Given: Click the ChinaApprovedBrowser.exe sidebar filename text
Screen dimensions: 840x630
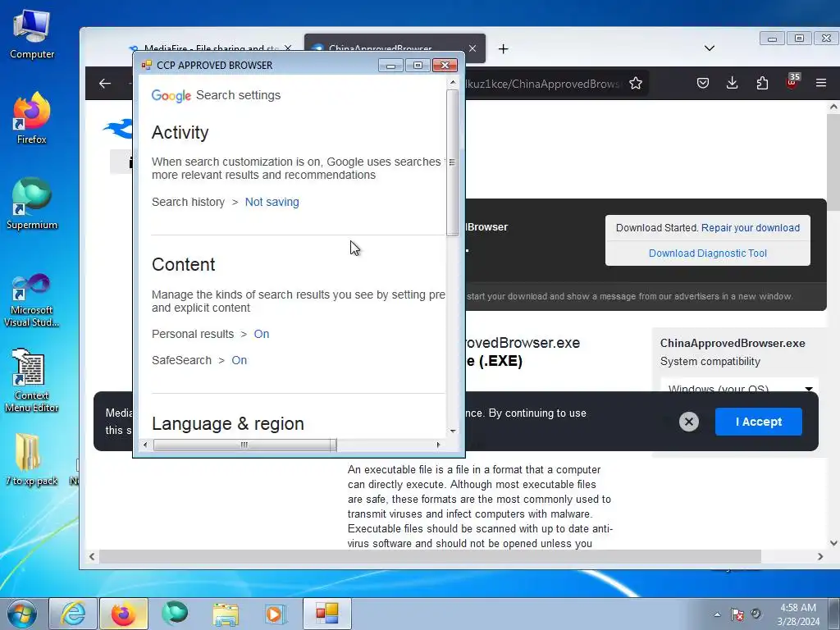Looking at the screenshot, I should 733,344.
